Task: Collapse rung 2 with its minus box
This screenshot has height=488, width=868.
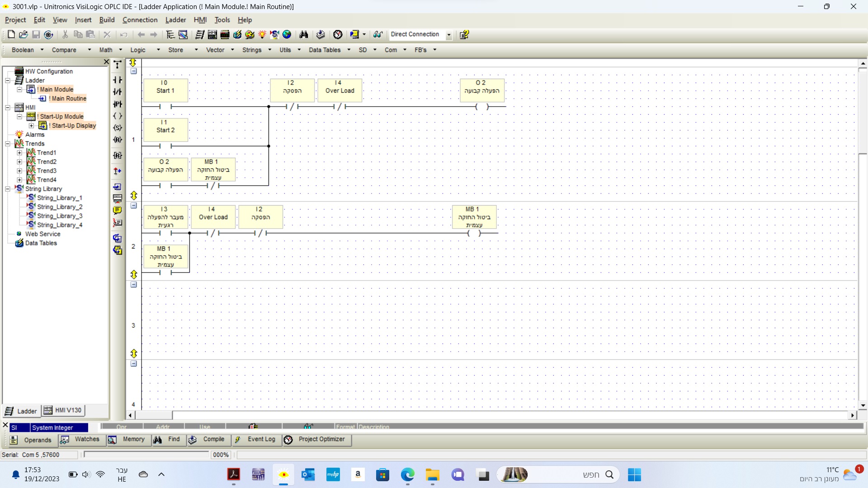Action: click(134, 206)
